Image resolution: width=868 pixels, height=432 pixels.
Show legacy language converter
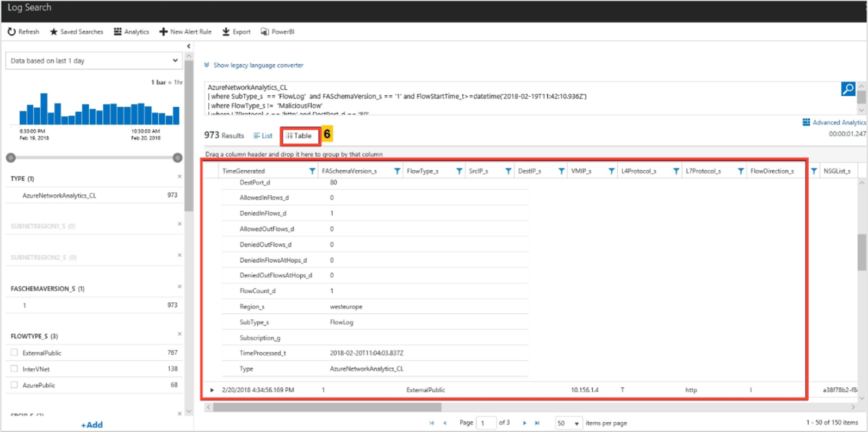pos(253,65)
